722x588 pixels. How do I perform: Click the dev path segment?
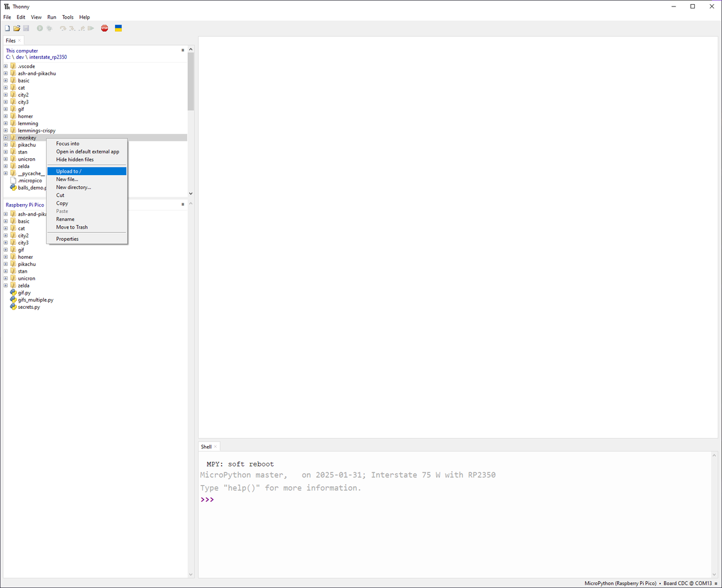pyautogui.click(x=20, y=57)
